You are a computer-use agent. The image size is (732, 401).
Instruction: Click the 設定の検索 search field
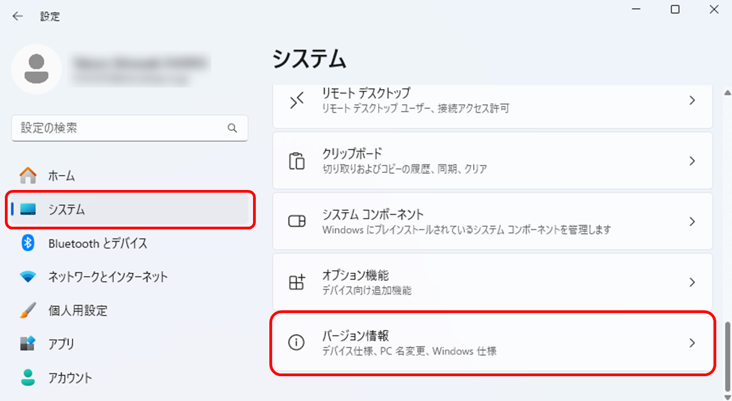pyautogui.click(x=130, y=128)
